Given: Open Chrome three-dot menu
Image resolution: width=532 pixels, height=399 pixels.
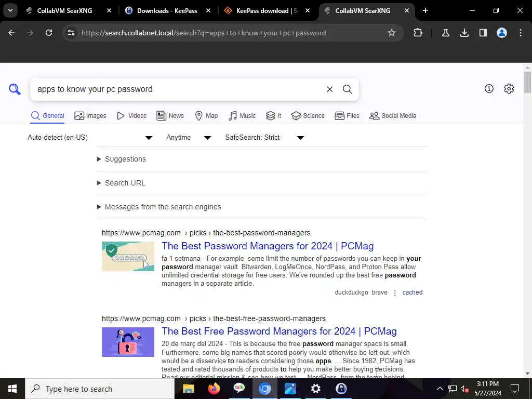Looking at the screenshot, I should [x=521, y=33].
